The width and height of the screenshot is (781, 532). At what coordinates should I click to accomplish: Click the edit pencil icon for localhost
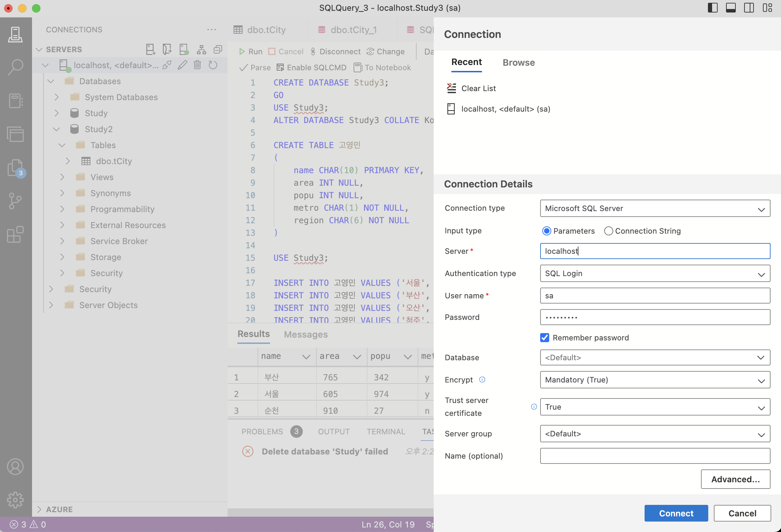click(x=182, y=65)
